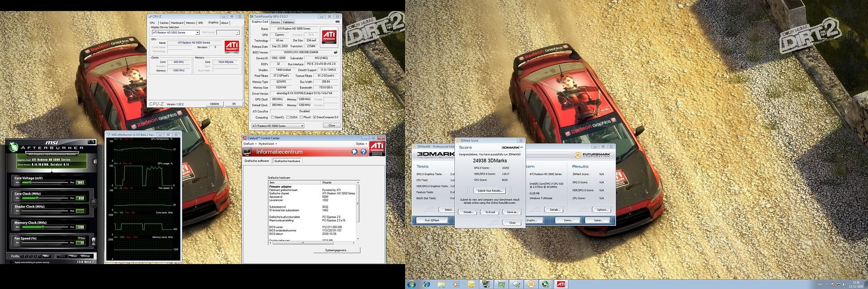Click the Core Clock value field showing 850
868x289 pixels.
pos(80,198)
